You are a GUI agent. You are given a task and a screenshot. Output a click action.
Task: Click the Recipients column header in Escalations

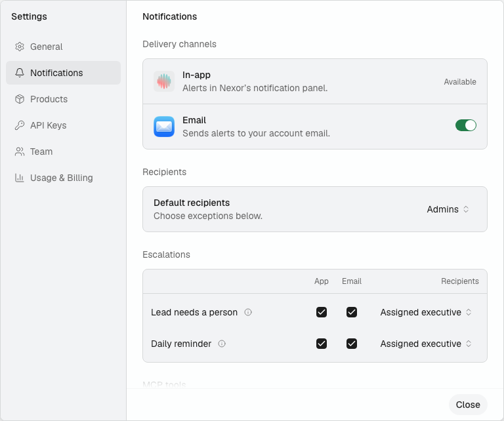point(459,281)
